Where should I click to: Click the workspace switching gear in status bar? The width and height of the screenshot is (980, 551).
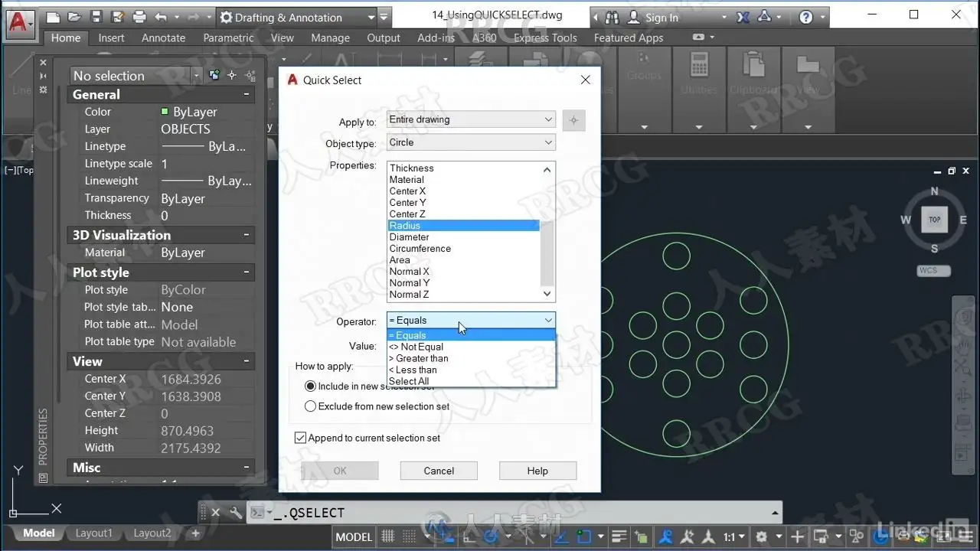click(761, 537)
